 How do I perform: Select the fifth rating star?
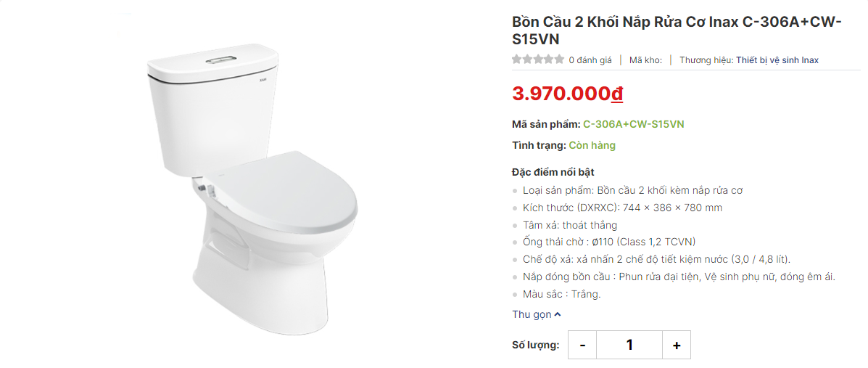coord(559,60)
